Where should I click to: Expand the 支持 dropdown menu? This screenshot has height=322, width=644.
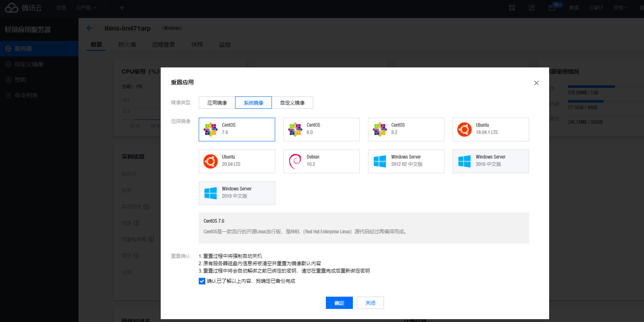tap(620, 8)
